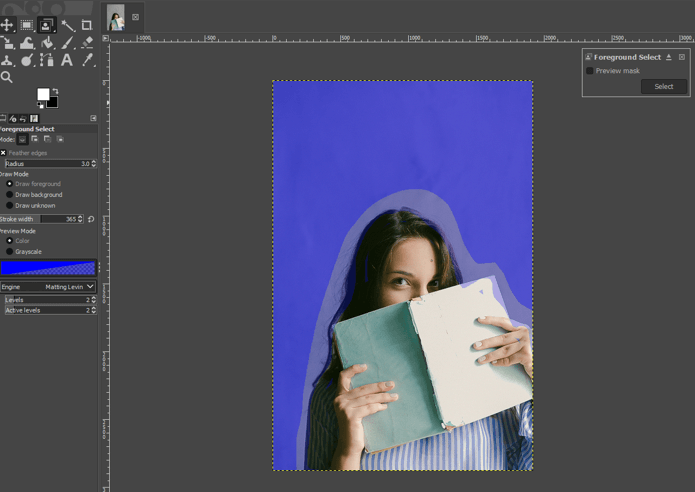Adjust Levels value with the spinner arrows

point(94,300)
